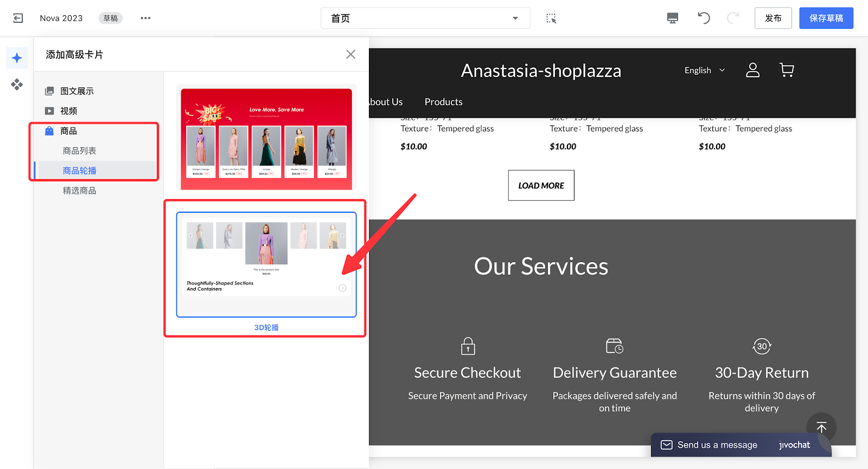
Task: Switch to desktop preview device icon
Action: 672,18
